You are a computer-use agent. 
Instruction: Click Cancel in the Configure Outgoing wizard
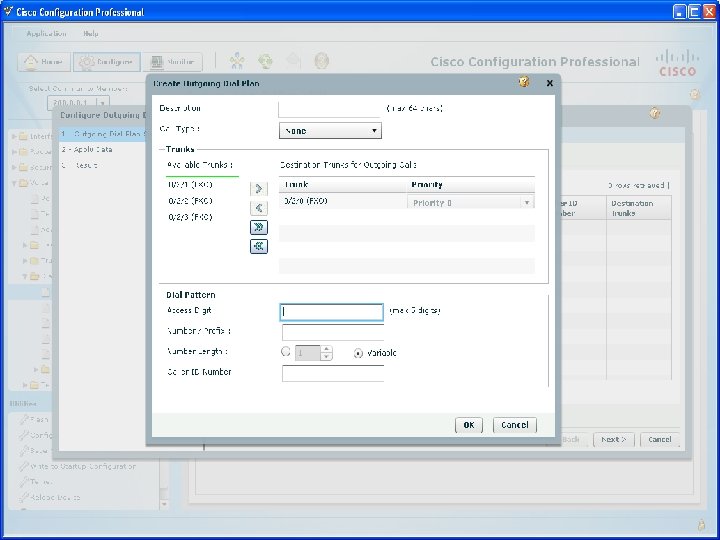pyautogui.click(x=659, y=440)
